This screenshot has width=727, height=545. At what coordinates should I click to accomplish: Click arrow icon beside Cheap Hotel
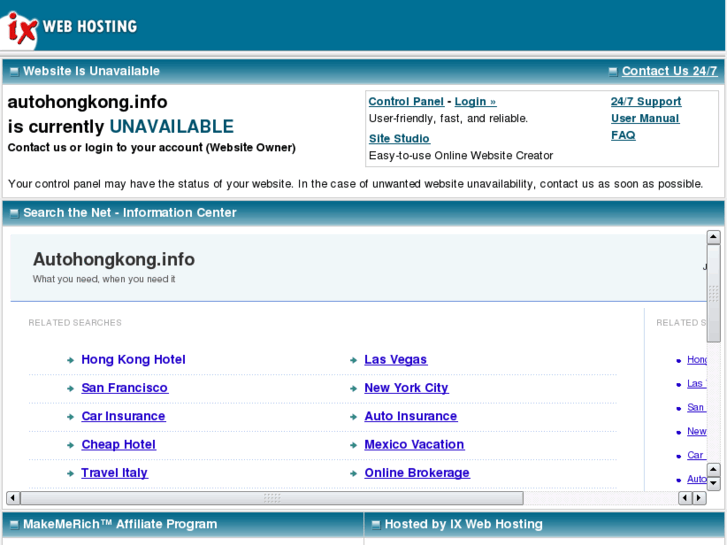coord(70,445)
